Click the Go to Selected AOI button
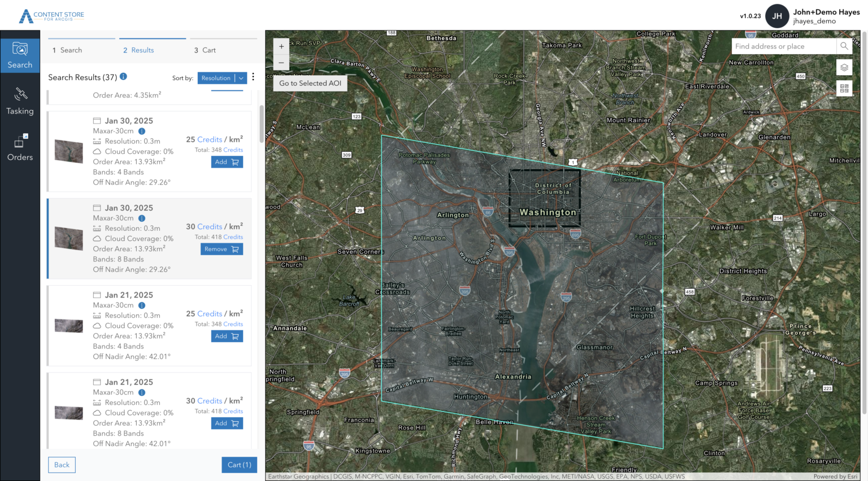The height and width of the screenshot is (481, 868). 310,82
